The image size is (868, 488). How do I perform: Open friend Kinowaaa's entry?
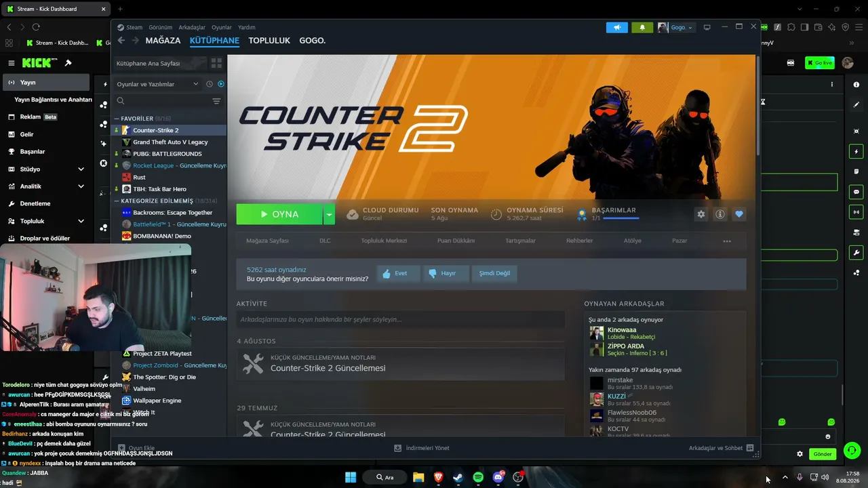[x=665, y=333]
